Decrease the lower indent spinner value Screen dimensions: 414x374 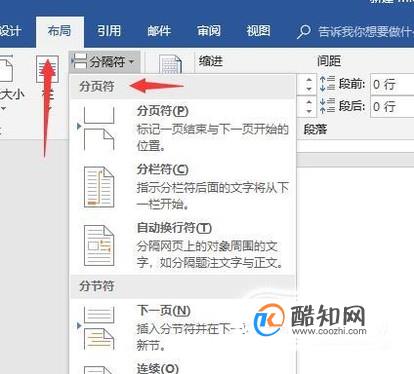309,111
